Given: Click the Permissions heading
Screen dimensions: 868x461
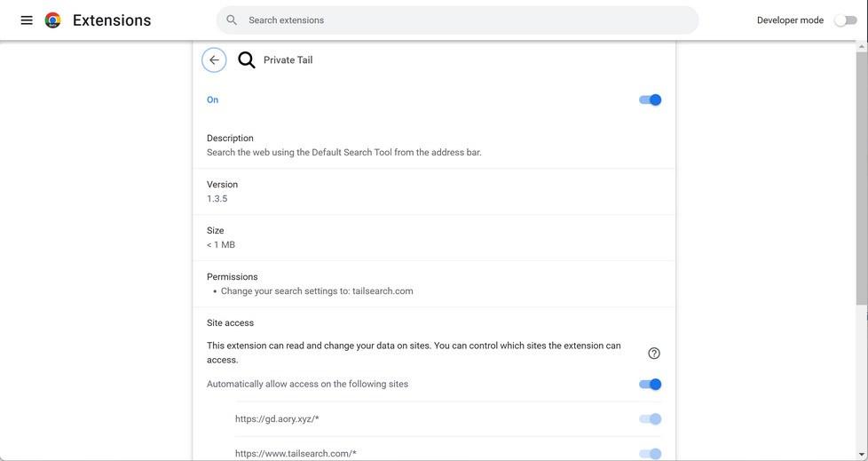Looking at the screenshot, I should click(x=233, y=276).
